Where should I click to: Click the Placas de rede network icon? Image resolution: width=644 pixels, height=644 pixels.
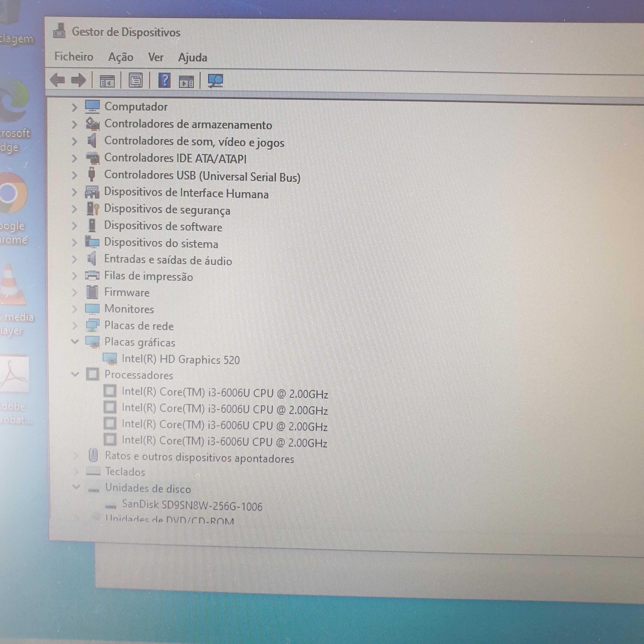coord(92,325)
